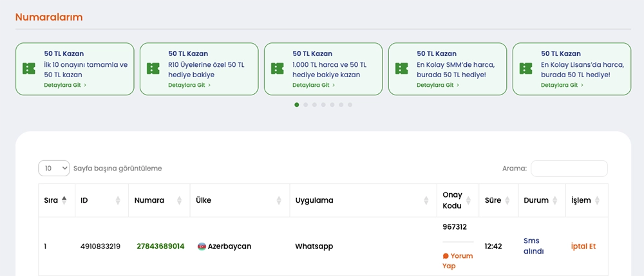Select the second carousel pagination dot
This screenshot has width=644, height=276.
click(305, 104)
